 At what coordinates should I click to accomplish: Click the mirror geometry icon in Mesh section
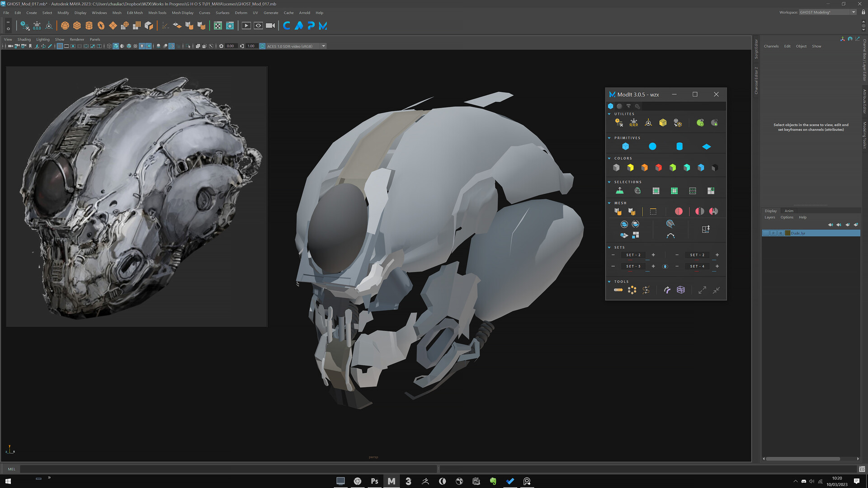[x=679, y=211]
